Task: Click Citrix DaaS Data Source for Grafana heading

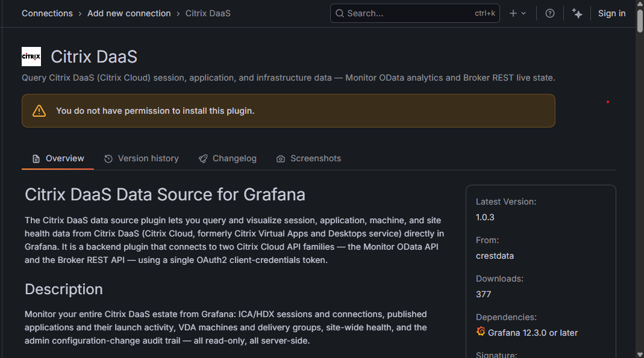Action: click(164, 195)
